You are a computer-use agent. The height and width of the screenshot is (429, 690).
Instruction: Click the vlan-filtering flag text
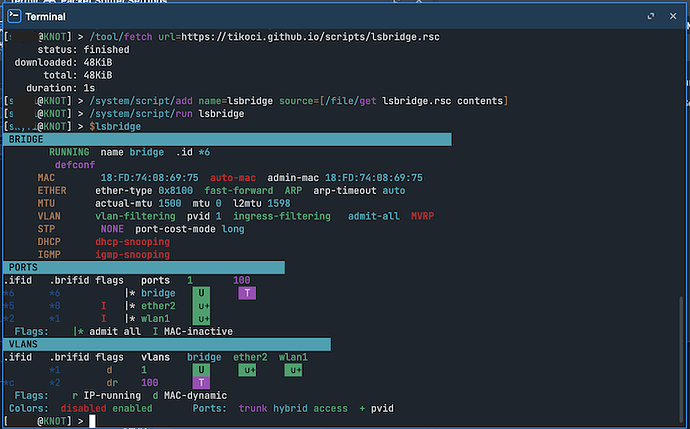(x=135, y=216)
